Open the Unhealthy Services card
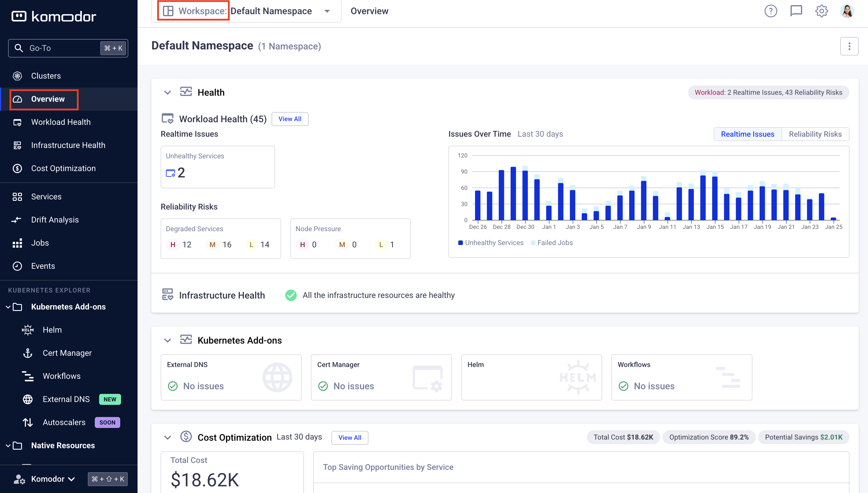The width and height of the screenshot is (868, 493). pyautogui.click(x=218, y=167)
